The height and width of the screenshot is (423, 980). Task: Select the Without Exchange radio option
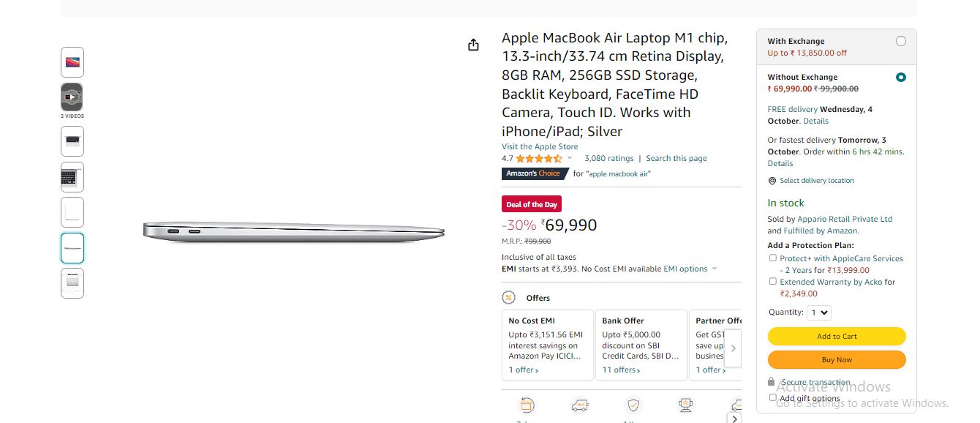900,77
